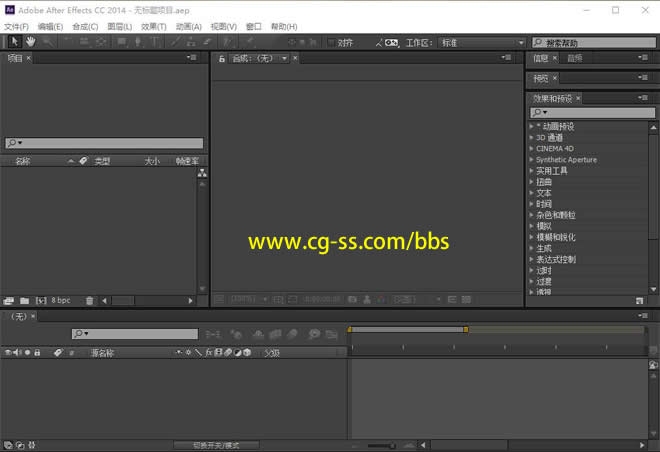Image resolution: width=660 pixels, height=452 pixels.
Task: Click the trash delete icon in Project panel
Action: pyautogui.click(x=89, y=300)
